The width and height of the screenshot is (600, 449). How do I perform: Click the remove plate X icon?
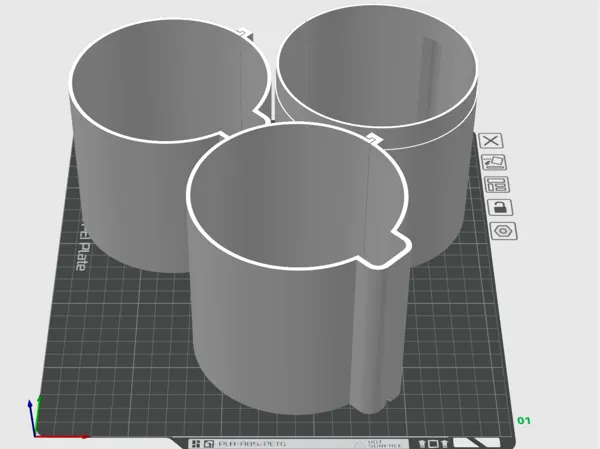click(491, 141)
